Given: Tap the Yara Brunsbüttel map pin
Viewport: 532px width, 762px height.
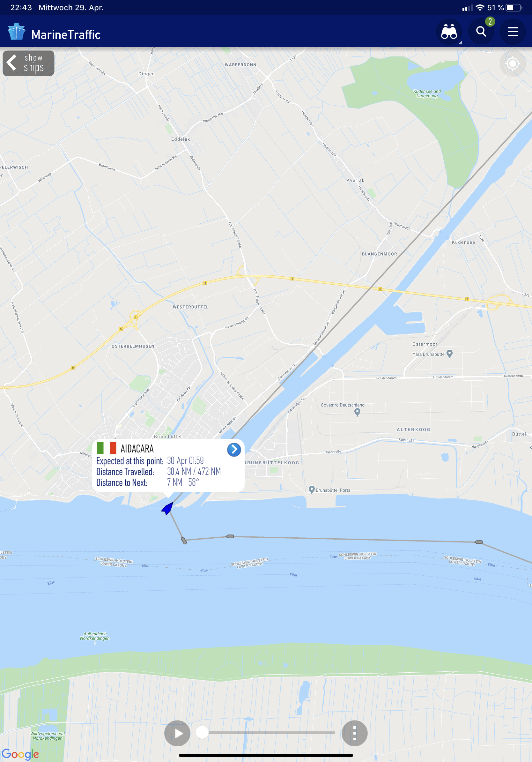Looking at the screenshot, I should (x=449, y=354).
